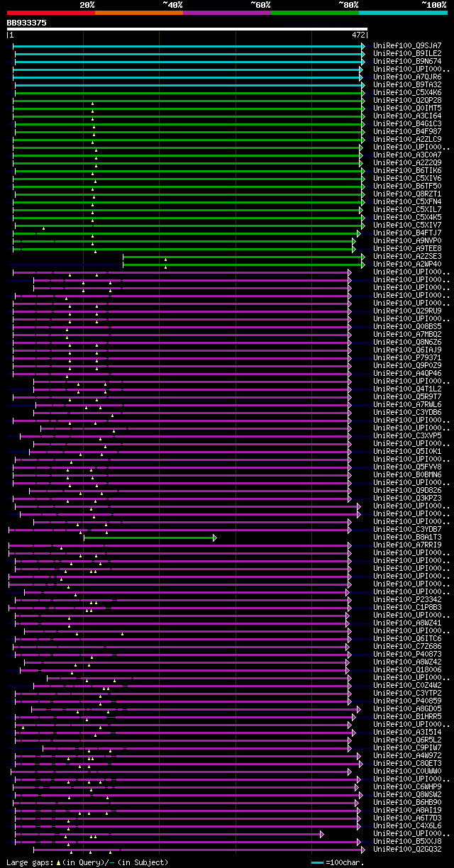The image size is (454, 868).
Task: Click hit label UniRef100_B8A1T3
Action: pos(407,538)
